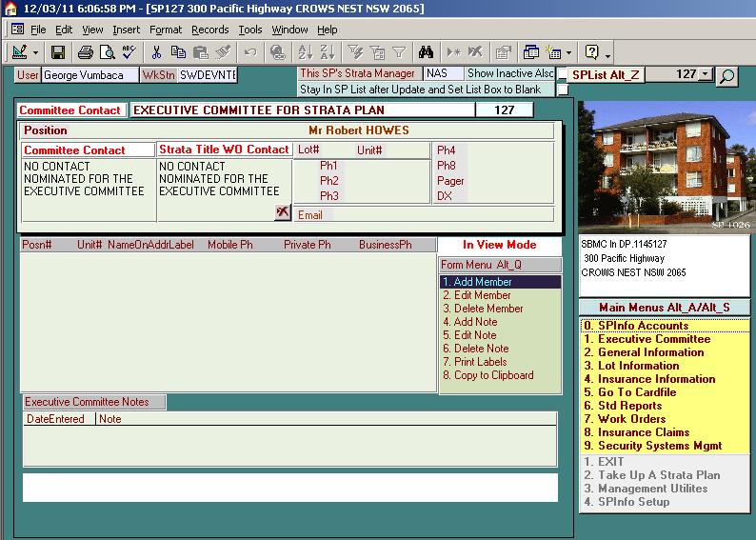This screenshot has height=540, width=756.
Task: Click the binoculars Find icon
Action: [x=426, y=52]
